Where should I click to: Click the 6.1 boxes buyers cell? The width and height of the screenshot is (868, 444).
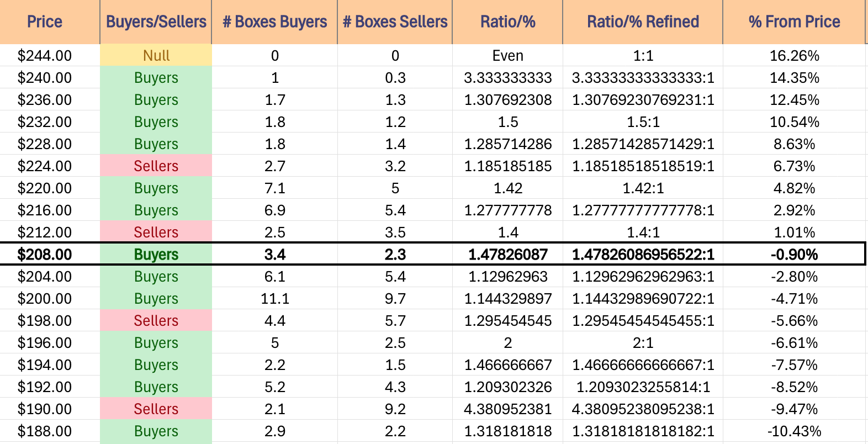274,276
